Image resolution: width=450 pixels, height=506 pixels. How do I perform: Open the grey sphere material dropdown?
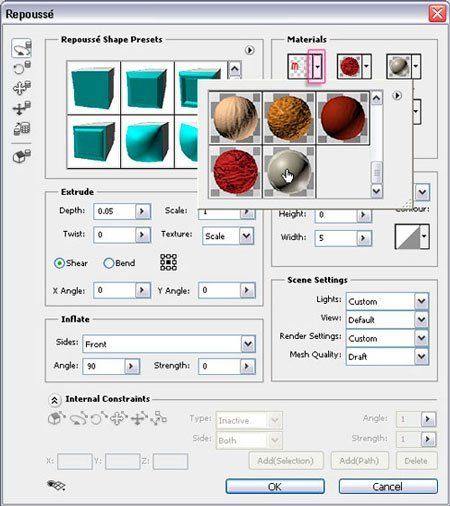416,67
